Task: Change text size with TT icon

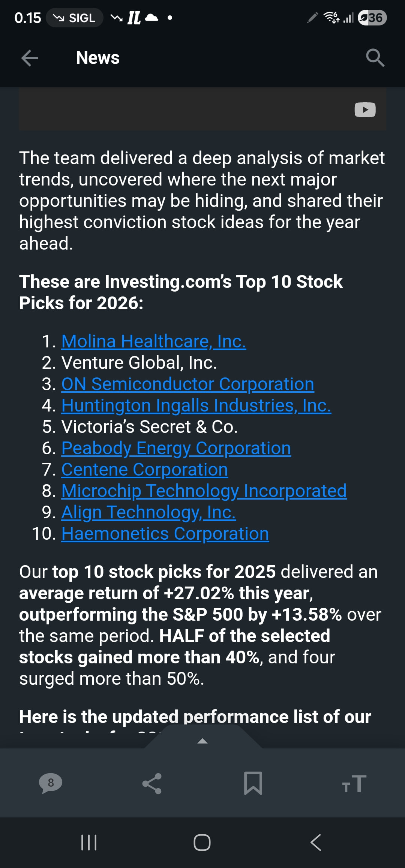Action: pos(354,783)
